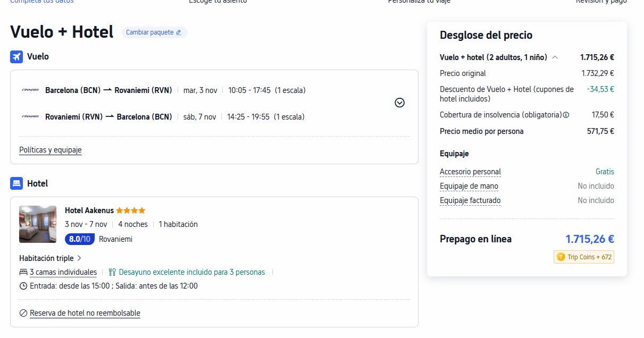Open Políticas y equipaje link

(51, 150)
